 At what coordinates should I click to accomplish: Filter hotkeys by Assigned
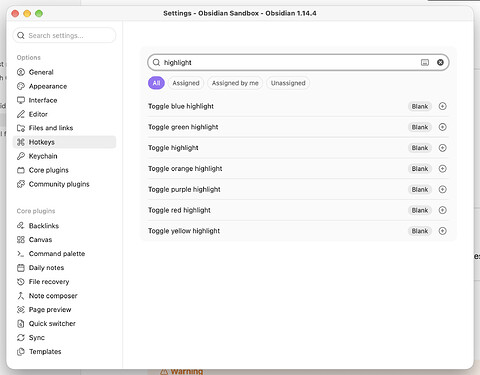186,83
